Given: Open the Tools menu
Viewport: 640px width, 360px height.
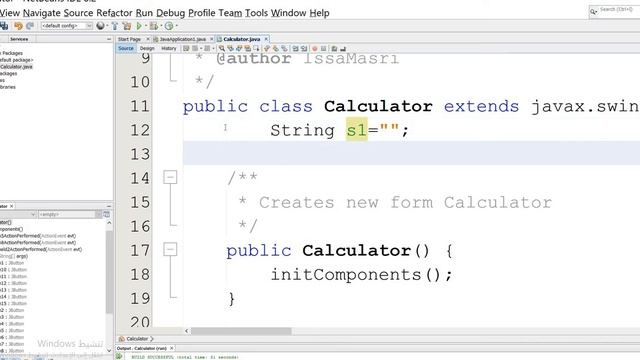Looking at the screenshot, I should click(x=256, y=13).
